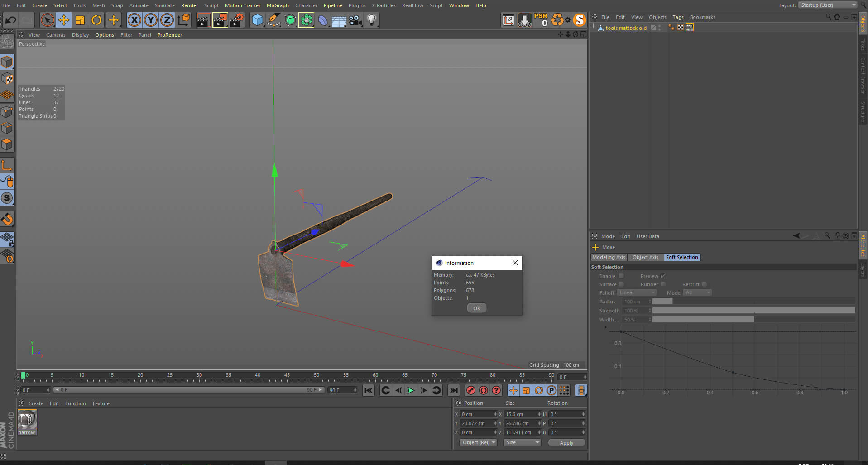
Task: Select the Live Selection tool
Action: (47, 20)
